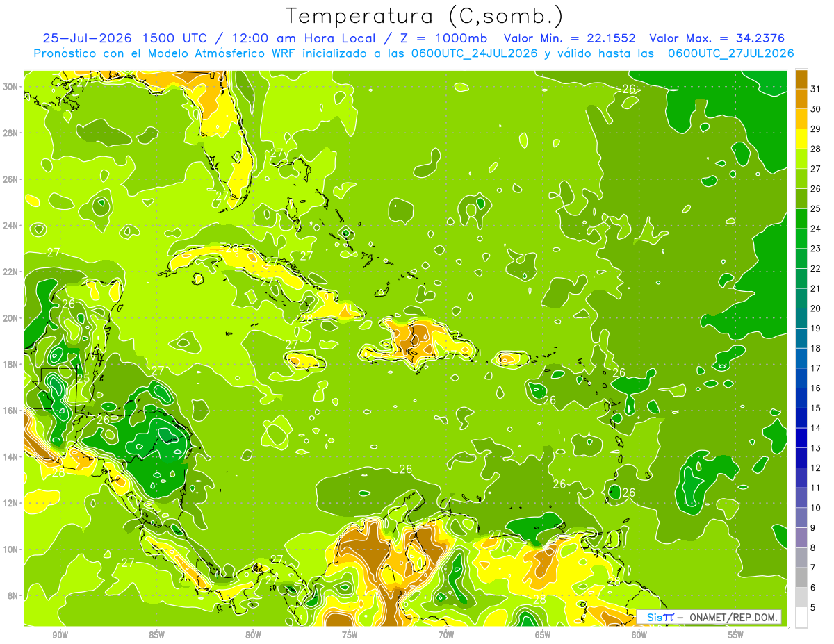Screen dimensions: 834x644
Task: Pick teal legend swatch between 19 and 20
Action: [801, 318]
